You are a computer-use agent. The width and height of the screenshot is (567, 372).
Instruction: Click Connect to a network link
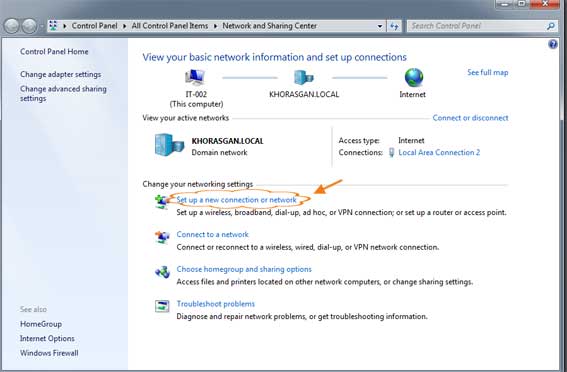click(x=212, y=234)
